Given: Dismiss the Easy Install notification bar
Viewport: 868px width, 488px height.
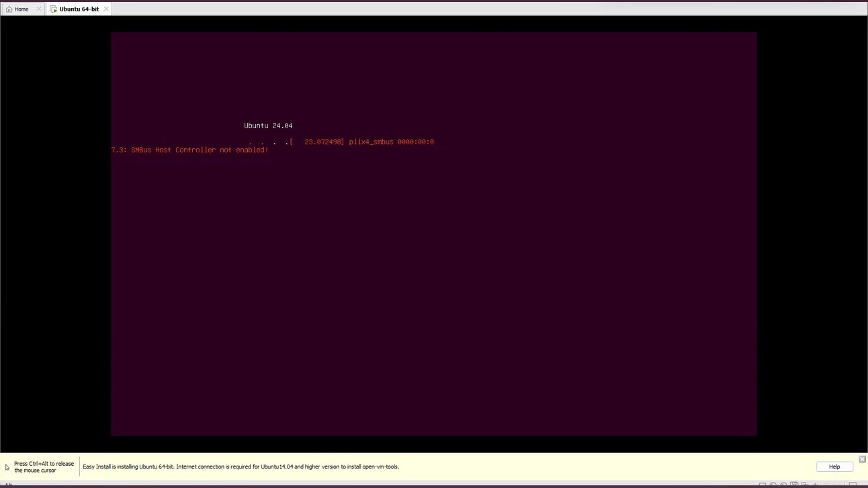Looking at the screenshot, I should coord(862,459).
